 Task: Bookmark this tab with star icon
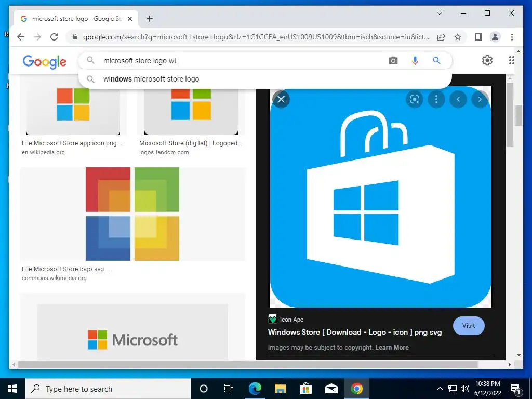click(458, 37)
